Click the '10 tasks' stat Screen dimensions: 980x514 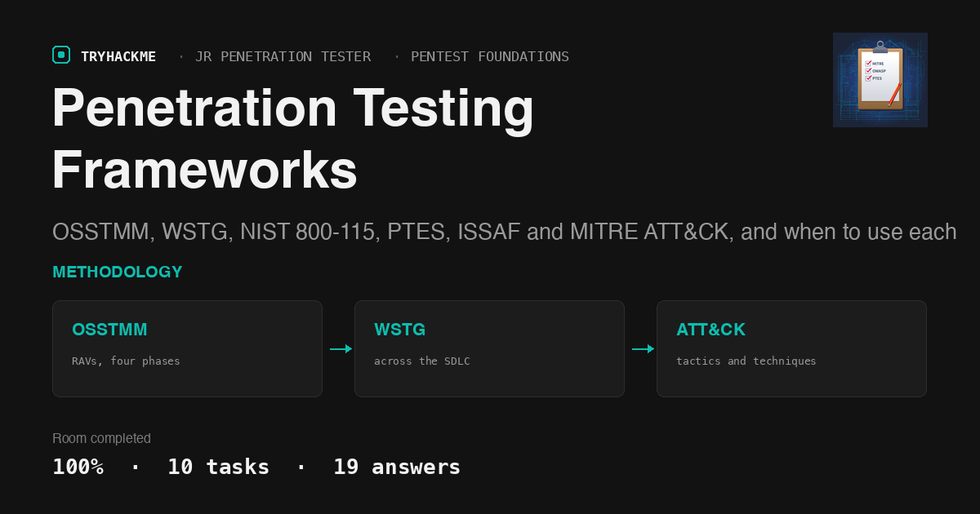pos(218,467)
